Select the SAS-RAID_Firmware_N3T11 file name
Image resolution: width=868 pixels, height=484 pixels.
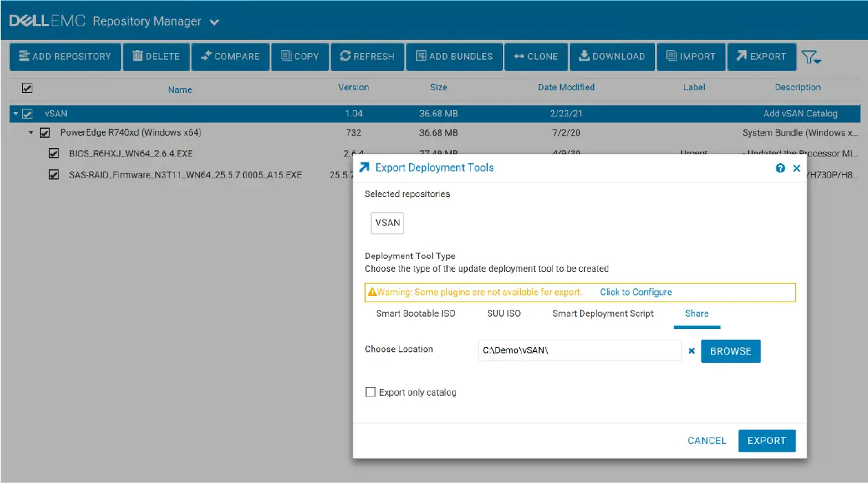click(x=185, y=175)
